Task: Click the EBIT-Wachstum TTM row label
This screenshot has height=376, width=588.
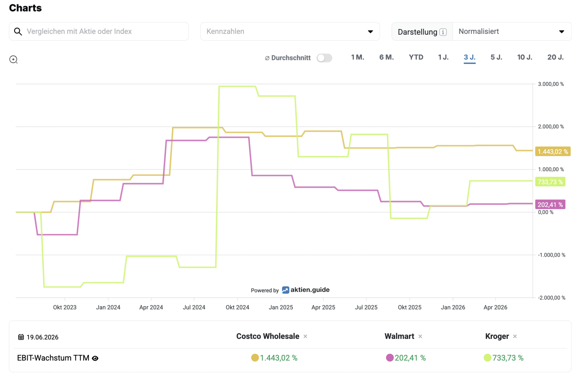Action: 53,358
